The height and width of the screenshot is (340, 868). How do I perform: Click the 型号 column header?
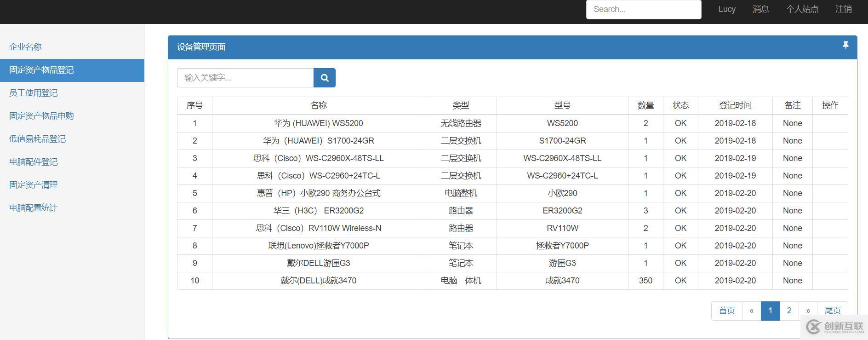click(x=562, y=105)
